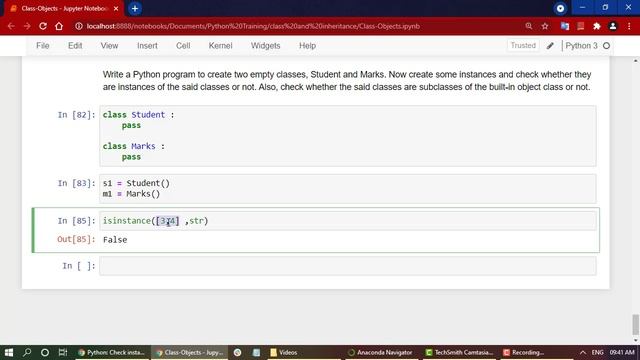Click inside the isinstance code cell
The width and height of the screenshot is (640, 360).
click(348, 221)
